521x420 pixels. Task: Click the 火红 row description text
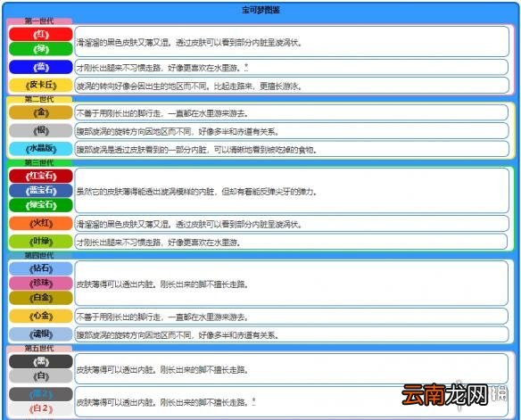[x=189, y=225]
